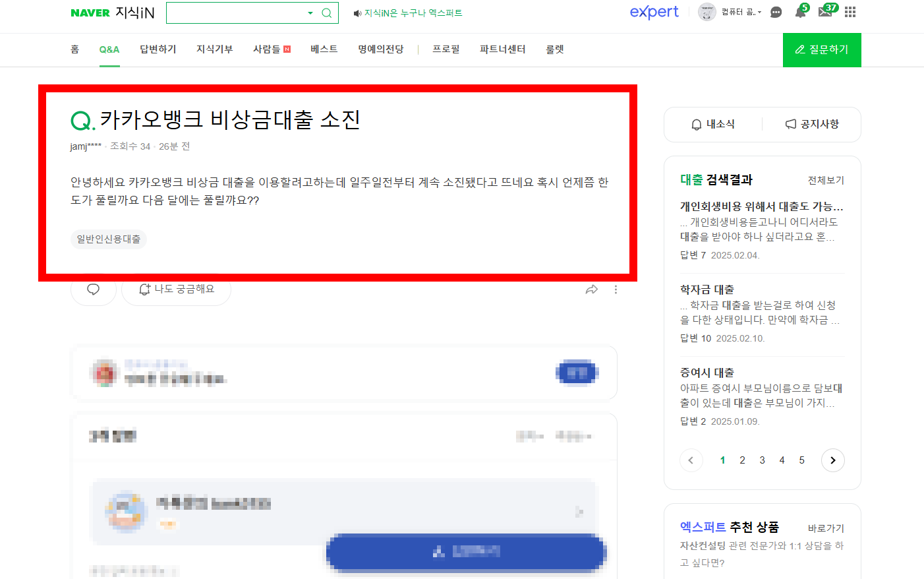
Task: Open the chat talk bubble icon
Action: pyautogui.click(x=776, y=13)
